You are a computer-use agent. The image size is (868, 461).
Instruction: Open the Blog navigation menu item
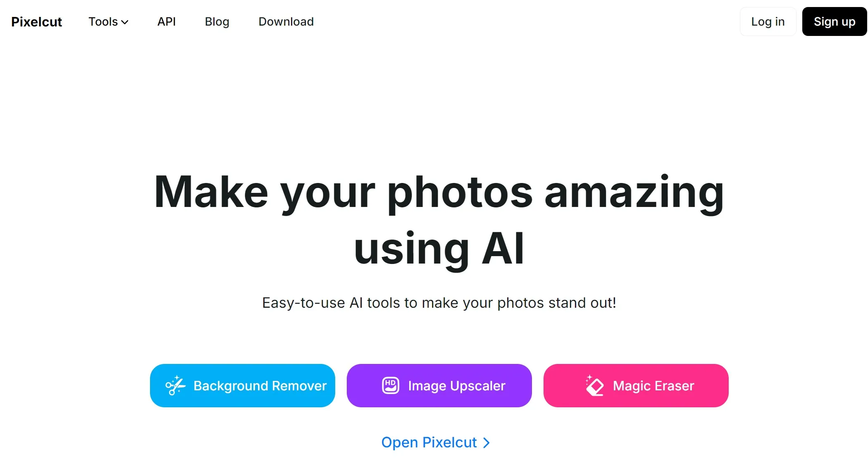point(217,21)
